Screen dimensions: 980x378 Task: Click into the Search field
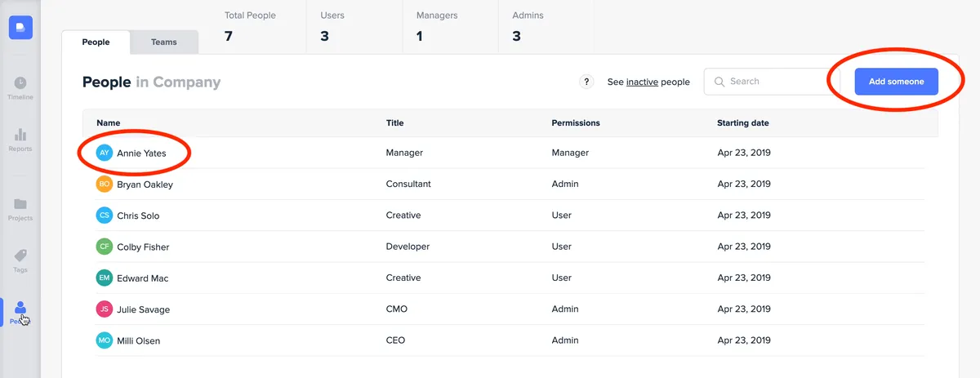pyautogui.click(x=772, y=82)
